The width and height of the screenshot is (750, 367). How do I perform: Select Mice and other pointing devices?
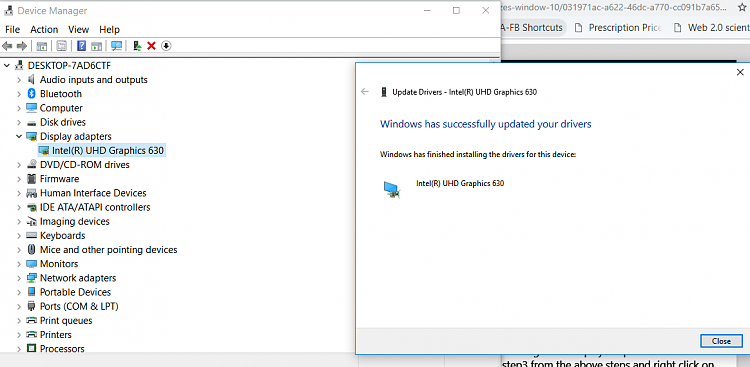[109, 250]
